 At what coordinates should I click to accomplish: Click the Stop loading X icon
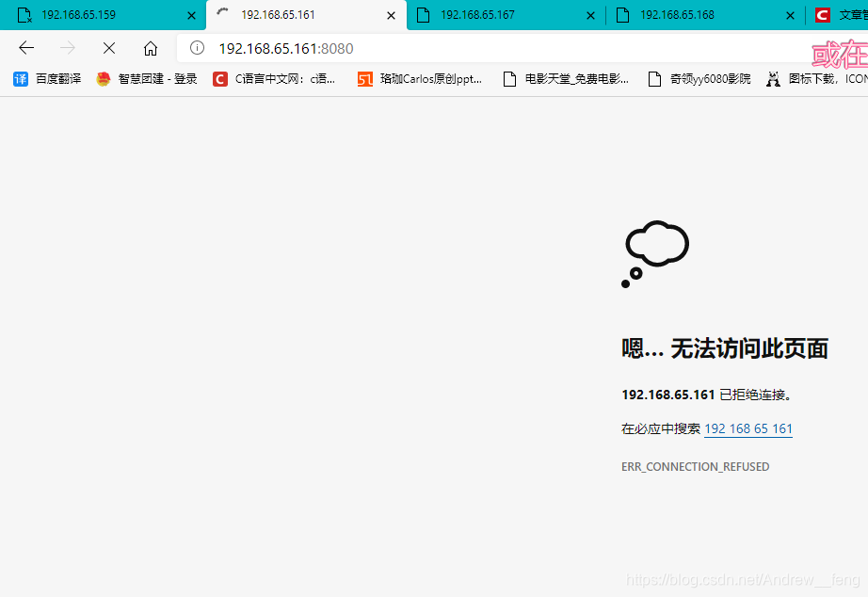[x=107, y=48]
